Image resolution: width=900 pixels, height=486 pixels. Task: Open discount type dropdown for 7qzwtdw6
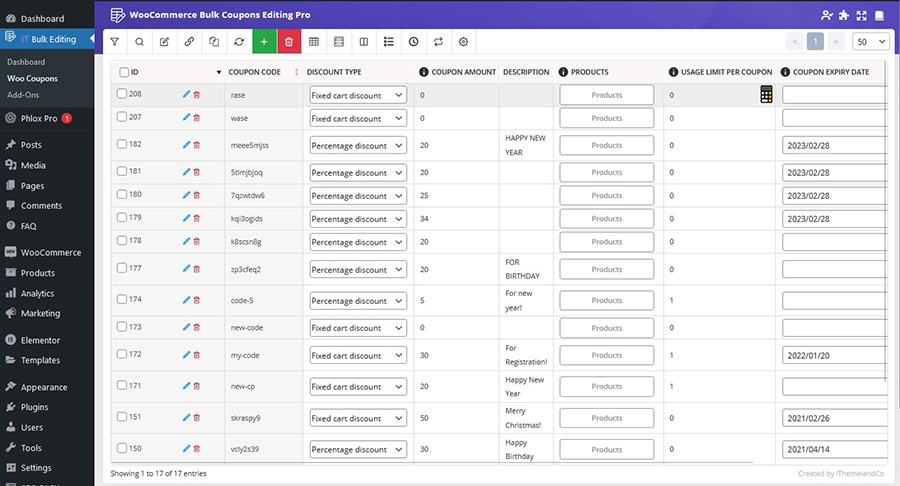pos(358,196)
